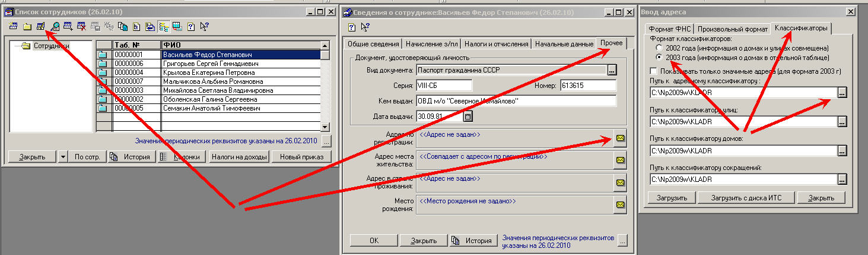This screenshot has height=255, width=868.
Task: Change periodic values date ellipsis in details window
Action: coord(622,240)
